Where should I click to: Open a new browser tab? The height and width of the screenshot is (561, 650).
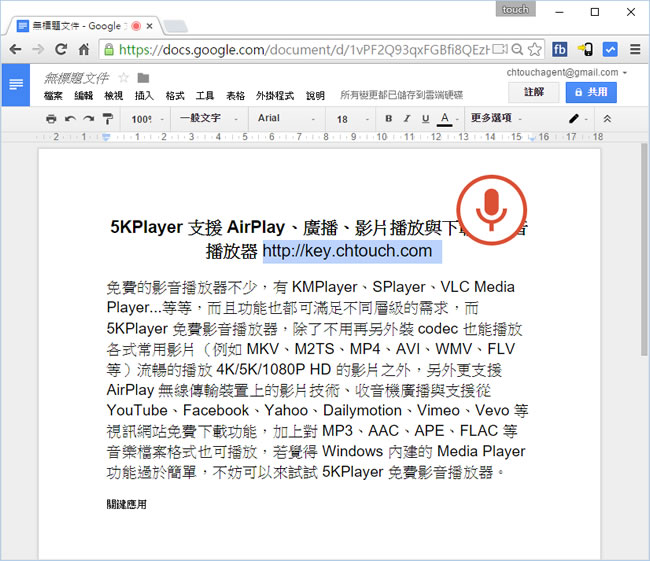(176, 26)
